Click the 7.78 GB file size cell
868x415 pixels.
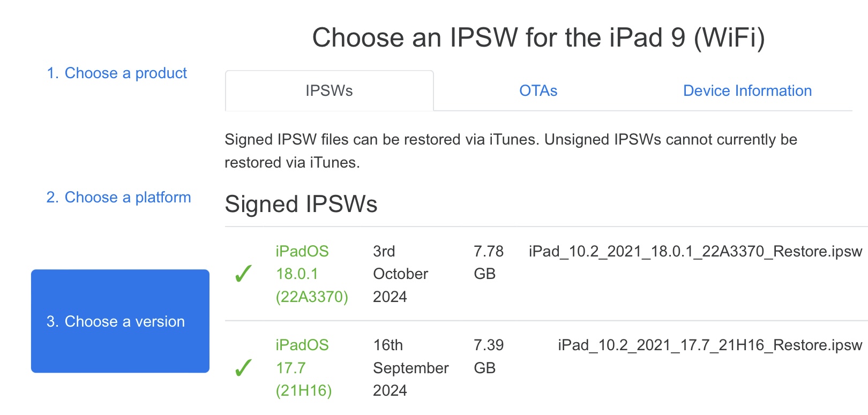click(489, 262)
